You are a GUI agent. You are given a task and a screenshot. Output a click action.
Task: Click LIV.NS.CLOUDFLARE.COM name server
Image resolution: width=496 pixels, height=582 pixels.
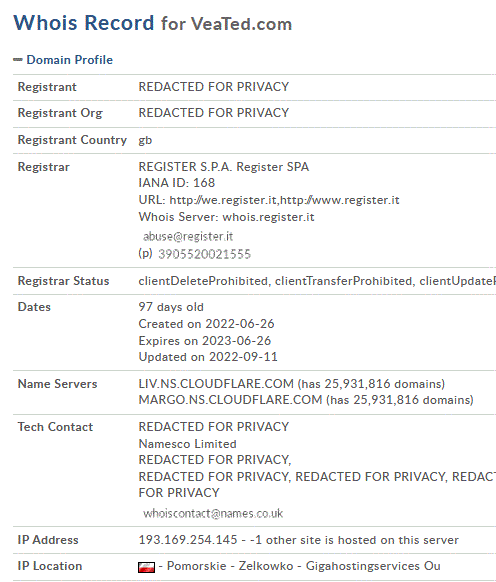pyautogui.click(x=216, y=383)
